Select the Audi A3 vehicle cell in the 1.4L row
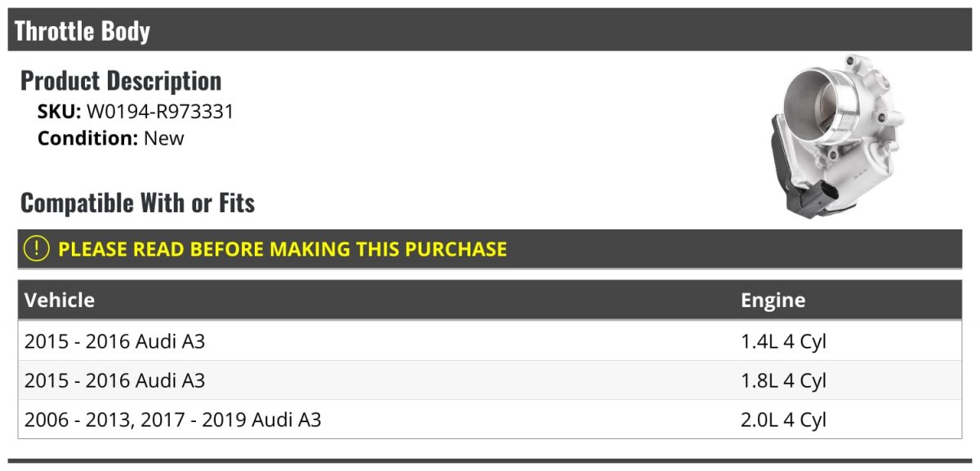980x471 pixels. pos(115,341)
